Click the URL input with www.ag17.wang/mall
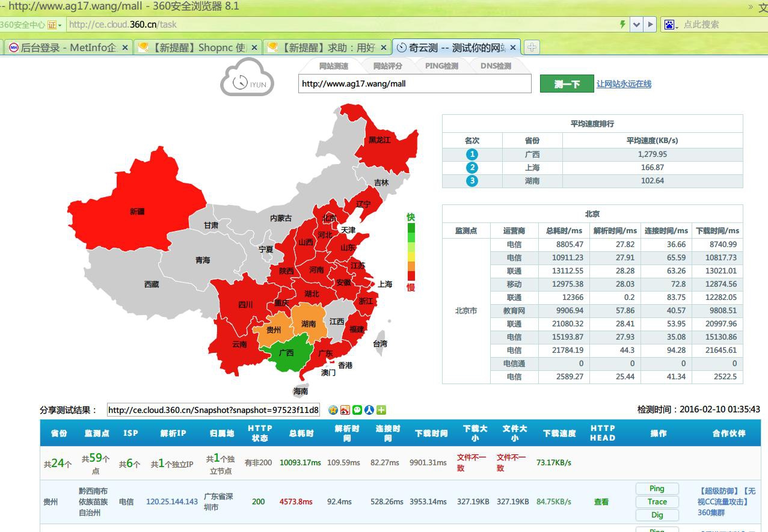The width and height of the screenshot is (768, 532). click(x=415, y=84)
